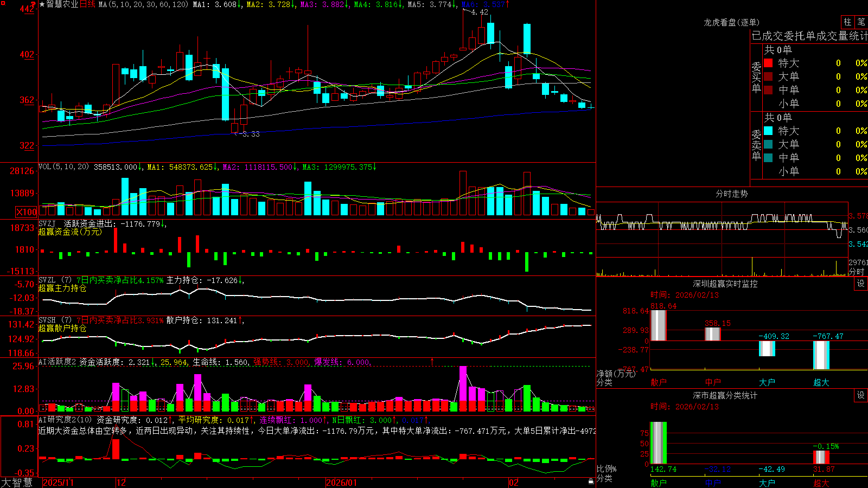Viewport: 868px width, 488px height.
Task: Click the VOL(5,10,20) indicator label
Action: coord(63,167)
